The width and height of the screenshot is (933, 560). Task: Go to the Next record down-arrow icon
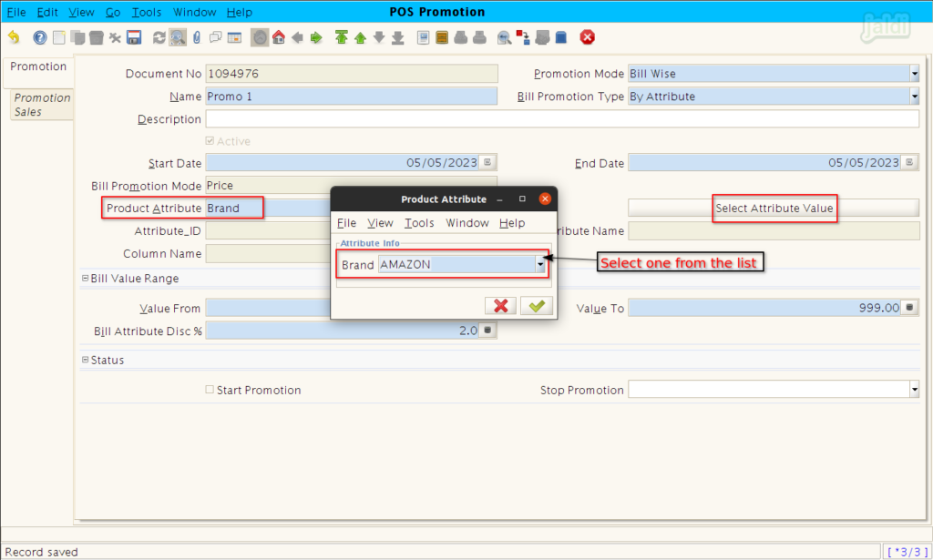(x=379, y=37)
